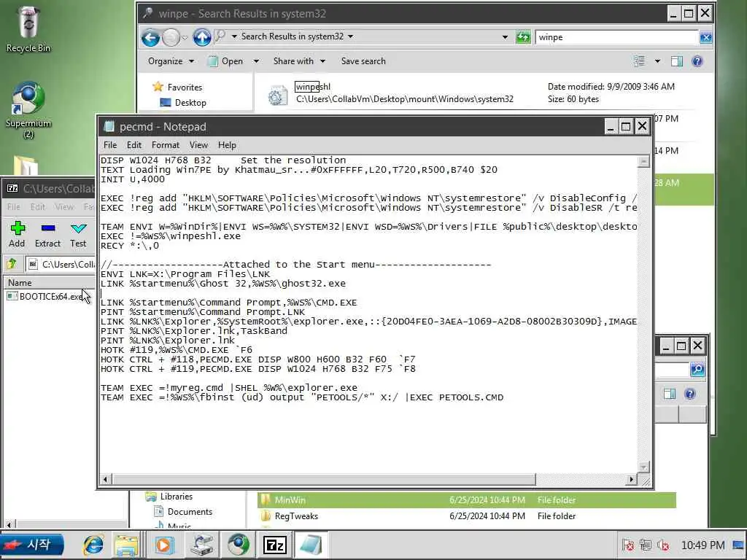The image size is (747, 560).
Task: Refresh the Search Results address bar
Action: [x=523, y=37]
